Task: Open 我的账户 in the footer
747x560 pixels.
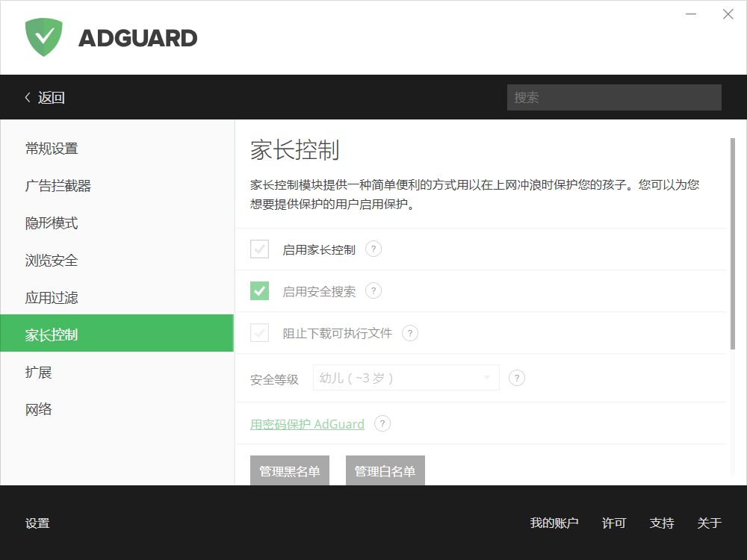Action: 554,523
